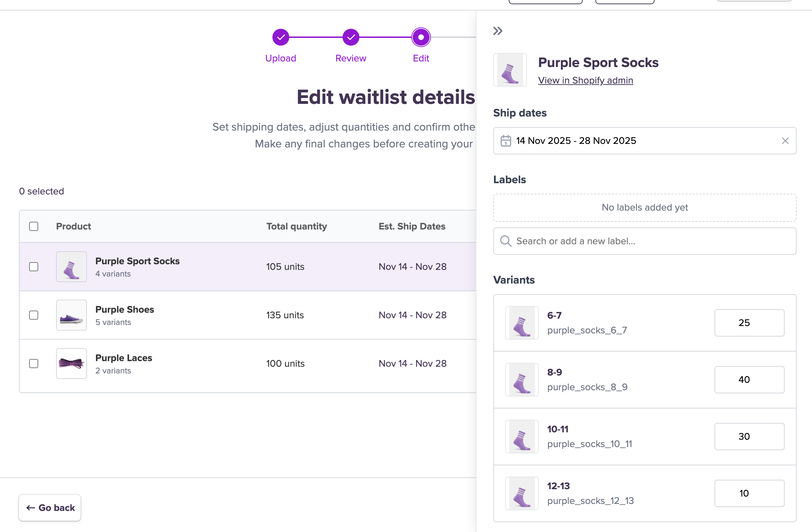Image resolution: width=812 pixels, height=532 pixels.
Task: Select the Purple Laces row checkbox
Action: 34,364
